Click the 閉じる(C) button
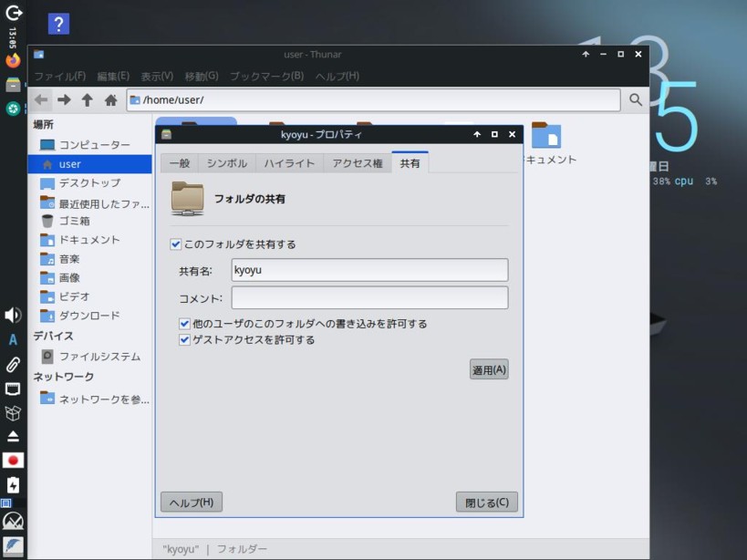 point(486,503)
